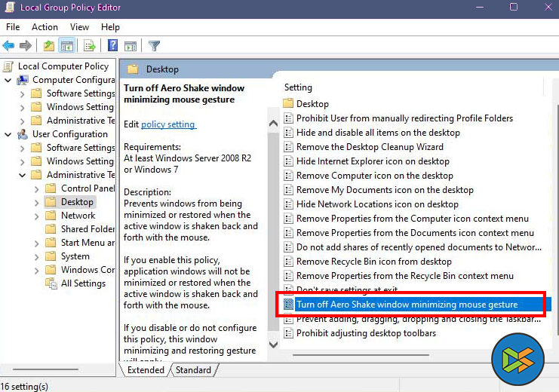This screenshot has width=559, height=392.
Task: Click the 'policy setting' edit link
Action: (168, 124)
